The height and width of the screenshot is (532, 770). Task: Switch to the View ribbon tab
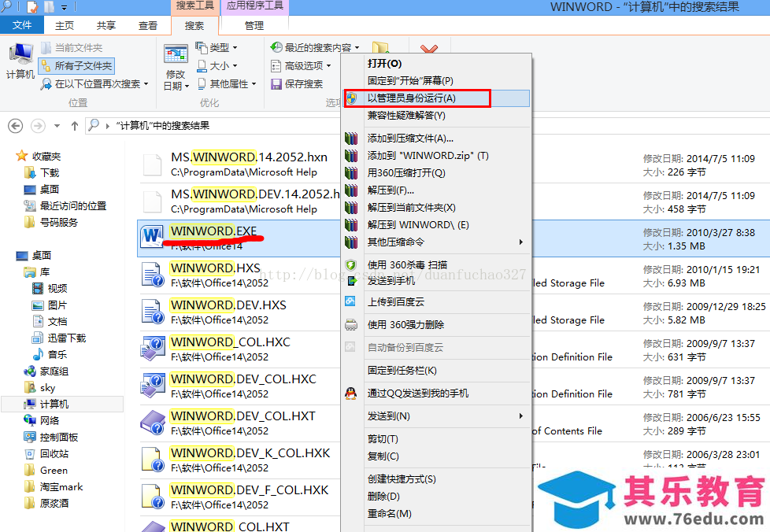(148, 25)
